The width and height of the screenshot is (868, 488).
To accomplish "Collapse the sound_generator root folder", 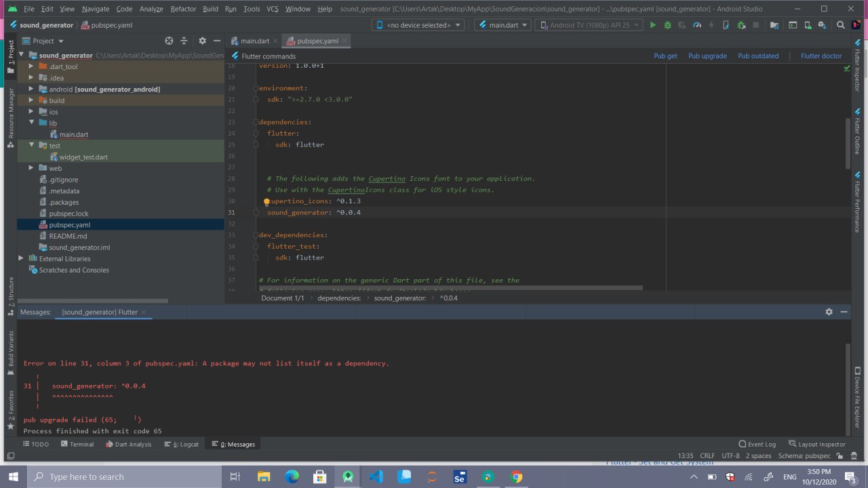I will tap(22, 55).
